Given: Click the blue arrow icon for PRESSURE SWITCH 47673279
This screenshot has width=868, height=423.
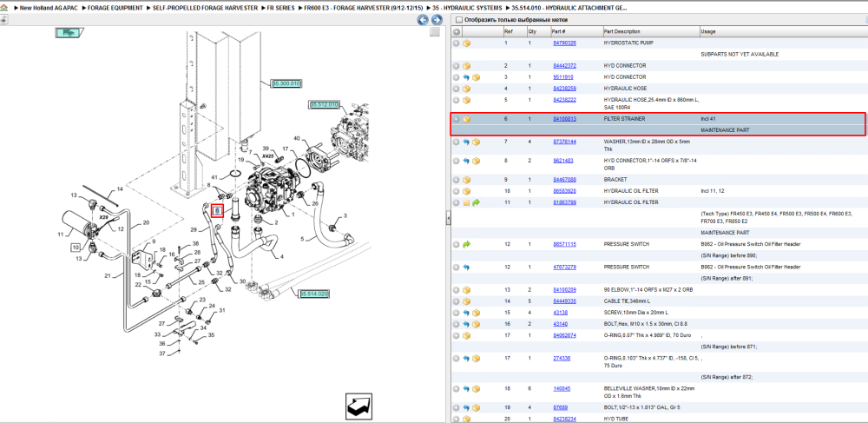Looking at the screenshot, I should (x=466, y=267).
